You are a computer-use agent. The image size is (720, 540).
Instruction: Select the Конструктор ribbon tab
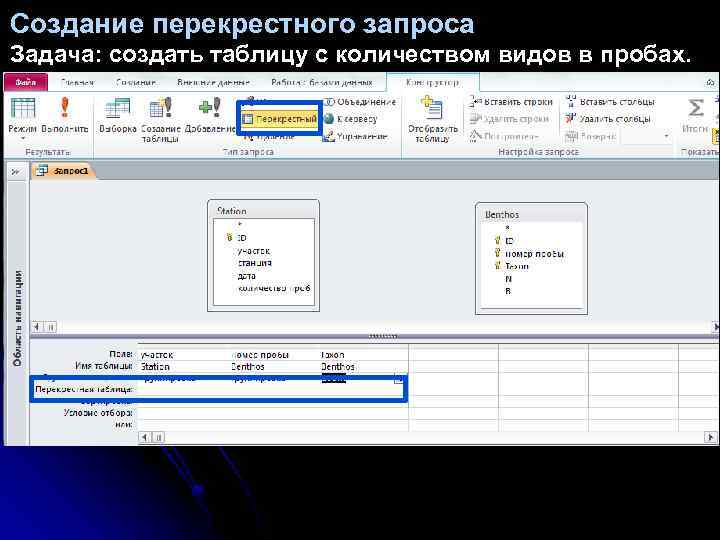point(432,83)
